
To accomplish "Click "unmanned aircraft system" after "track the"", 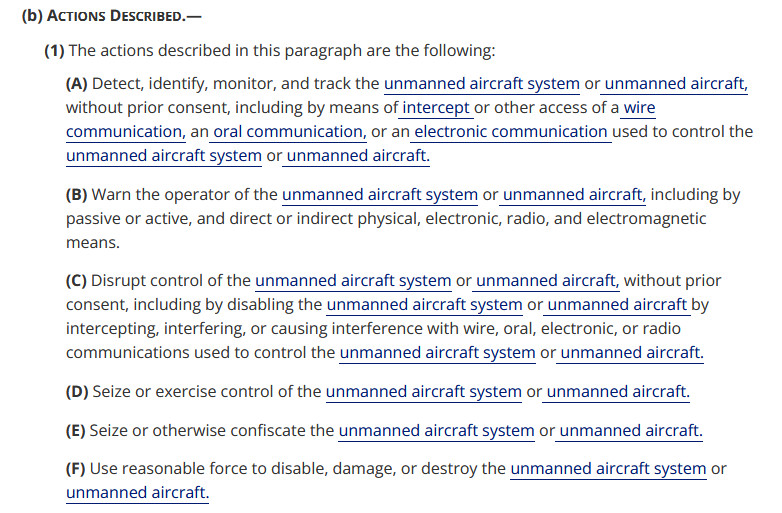I will 481,84.
